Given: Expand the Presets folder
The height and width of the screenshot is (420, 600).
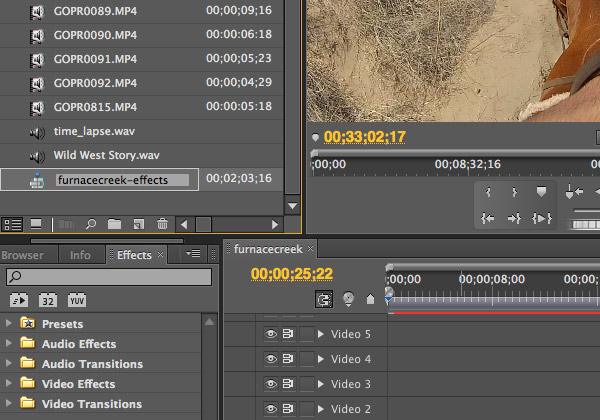Looking at the screenshot, I should [8, 324].
